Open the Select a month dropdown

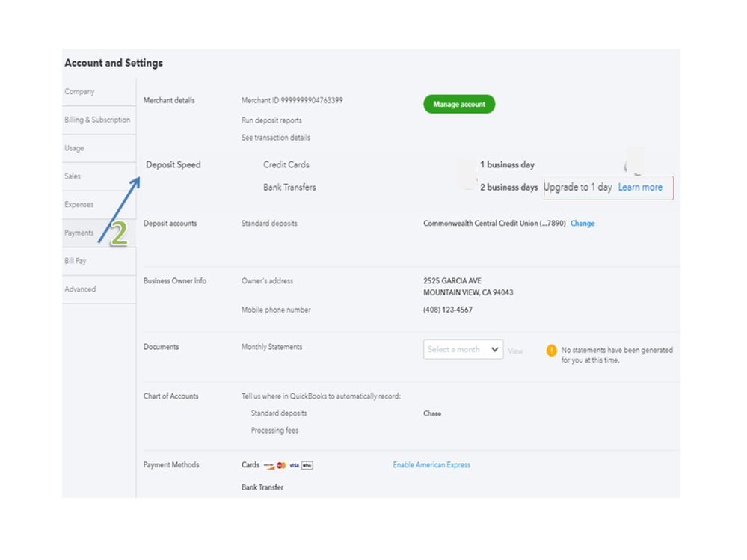(463, 349)
